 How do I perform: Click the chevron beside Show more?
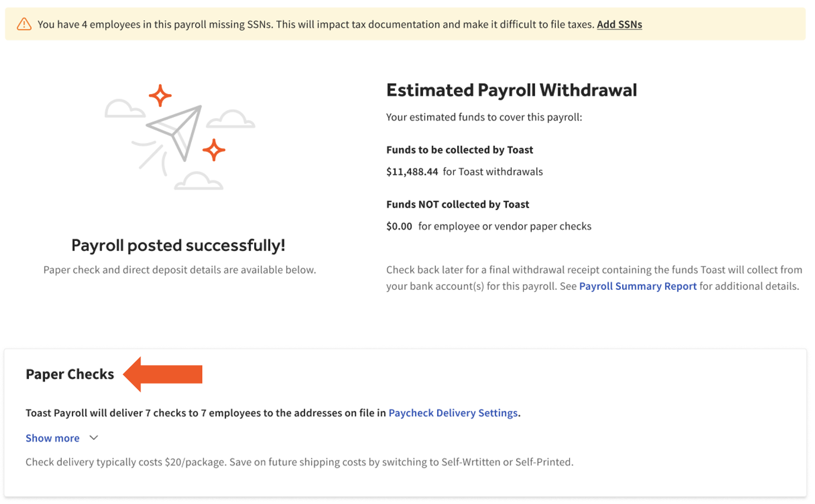click(93, 438)
